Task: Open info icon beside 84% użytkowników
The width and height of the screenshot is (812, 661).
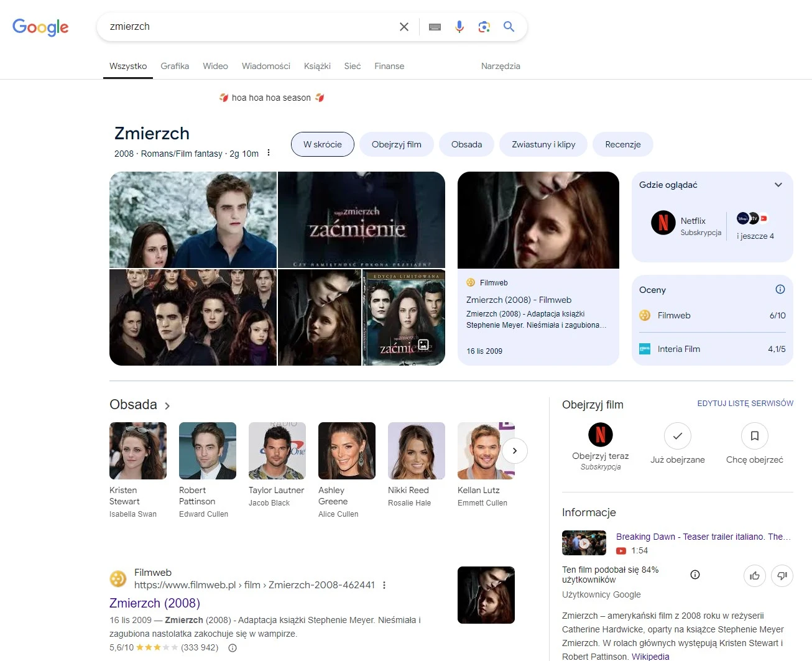Action: (x=695, y=575)
